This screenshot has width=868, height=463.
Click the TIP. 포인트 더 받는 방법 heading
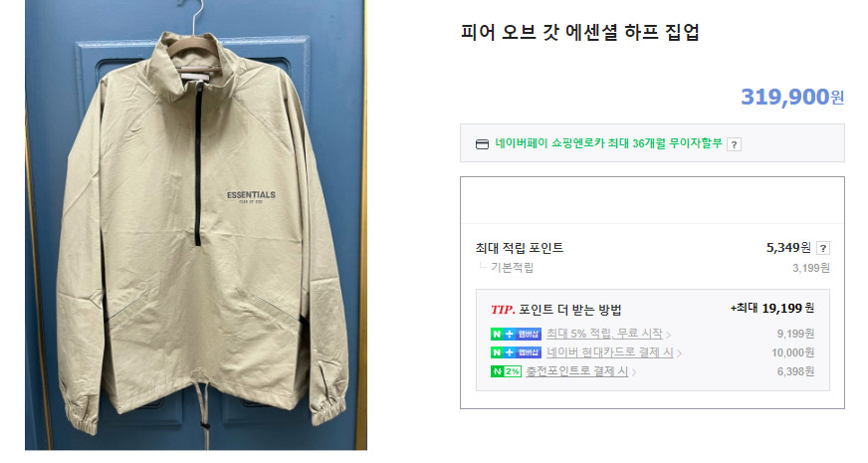tap(556, 310)
